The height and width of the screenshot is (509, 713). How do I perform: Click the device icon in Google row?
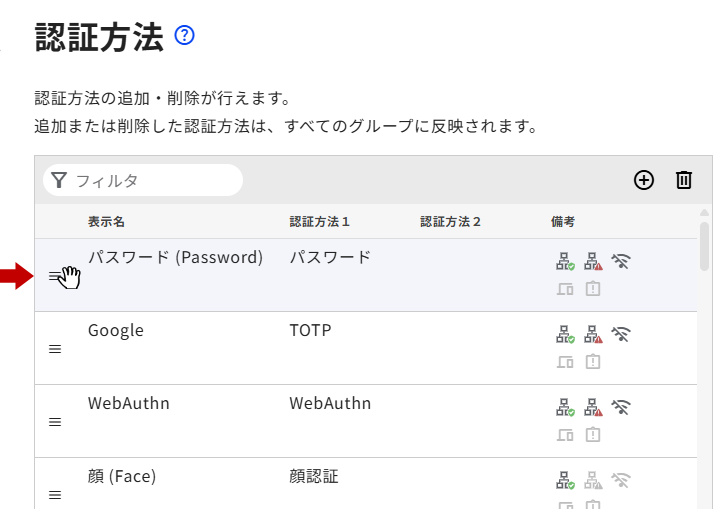(x=565, y=362)
